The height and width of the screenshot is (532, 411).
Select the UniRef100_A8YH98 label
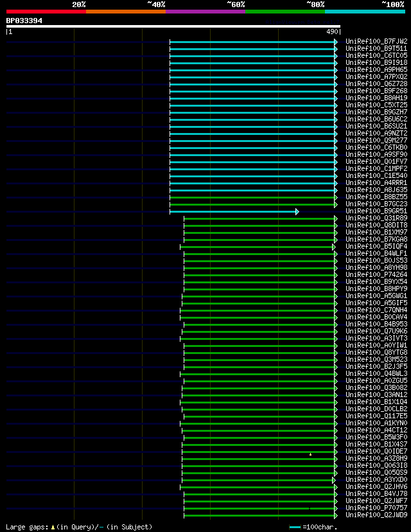[376, 268]
